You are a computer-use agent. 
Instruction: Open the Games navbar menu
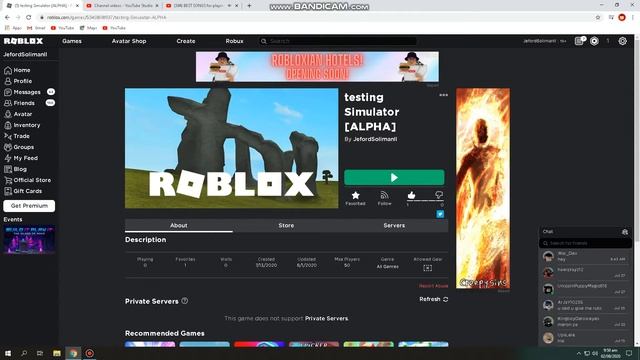[x=72, y=41]
